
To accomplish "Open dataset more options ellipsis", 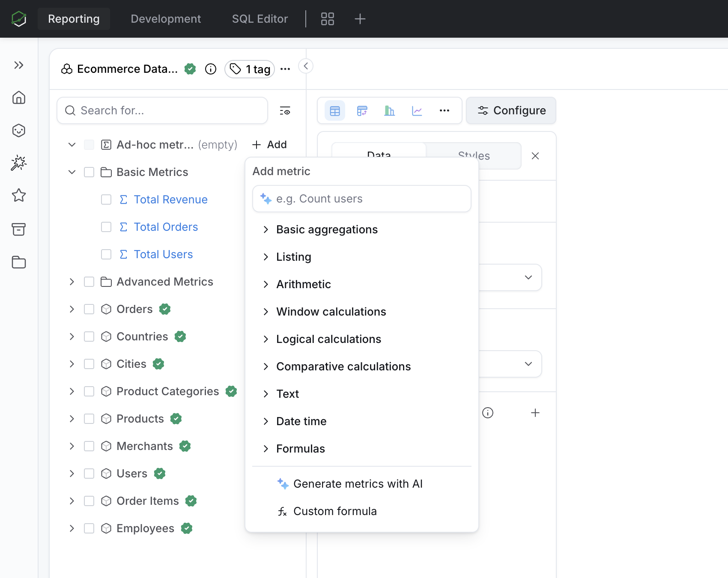I will [x=285, y=69].
